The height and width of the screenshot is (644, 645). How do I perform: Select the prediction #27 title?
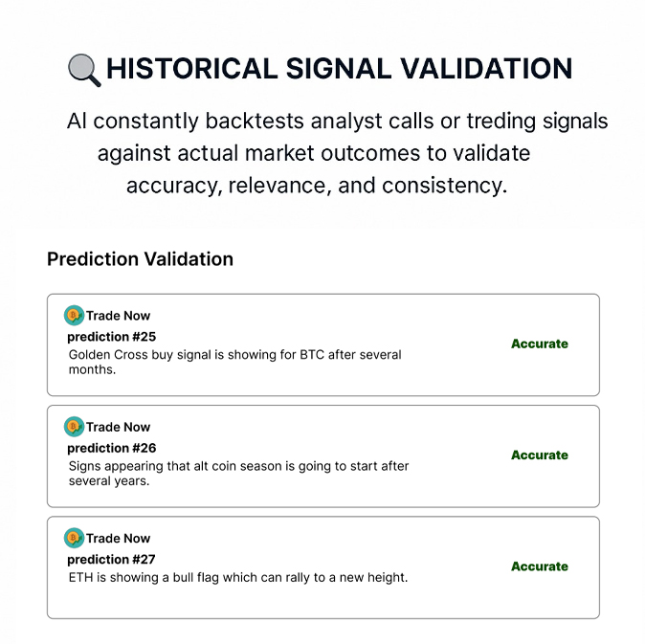coord(111,559)
